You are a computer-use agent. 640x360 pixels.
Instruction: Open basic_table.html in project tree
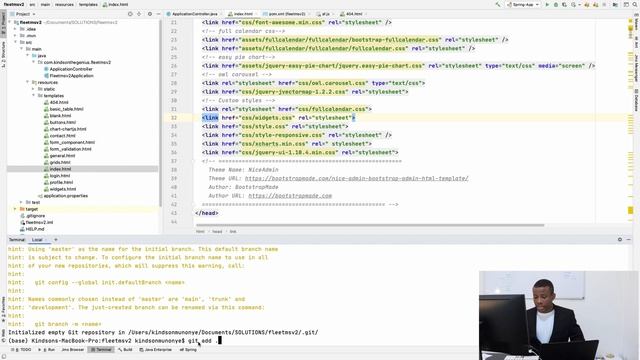[63, 109]
